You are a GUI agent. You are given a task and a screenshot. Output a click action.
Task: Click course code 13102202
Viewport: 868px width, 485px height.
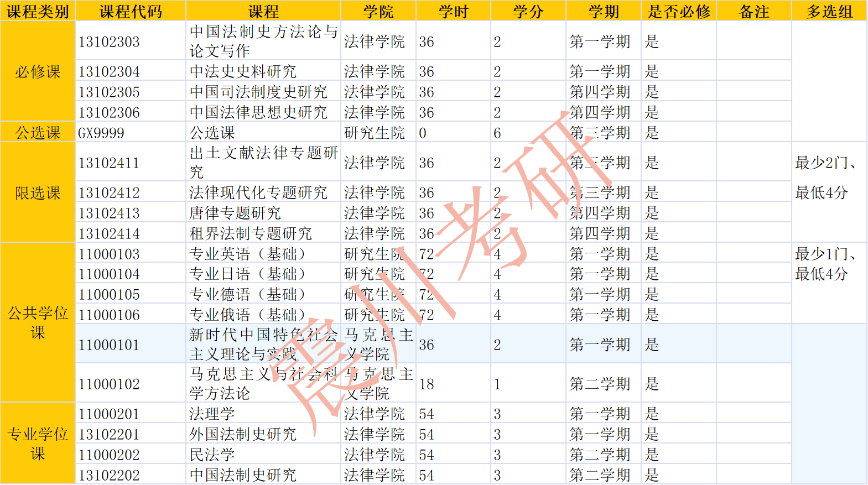109,475
